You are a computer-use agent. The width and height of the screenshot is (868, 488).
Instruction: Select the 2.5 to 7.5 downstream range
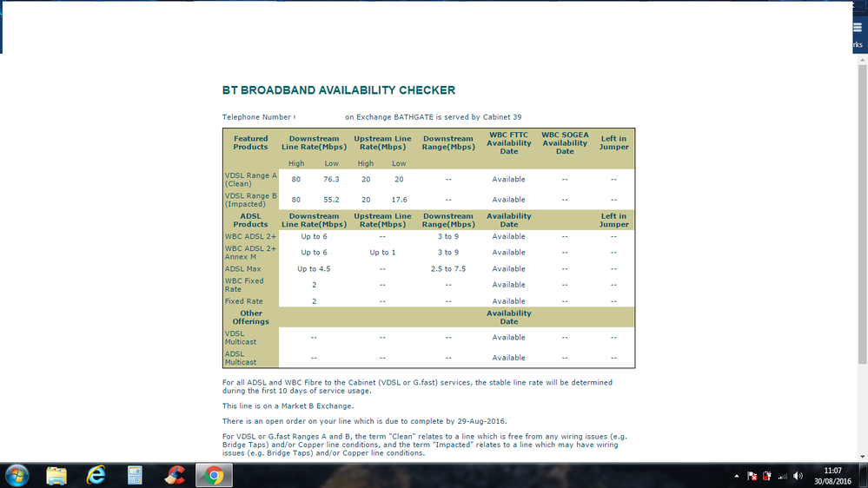(x=448, y=269)
